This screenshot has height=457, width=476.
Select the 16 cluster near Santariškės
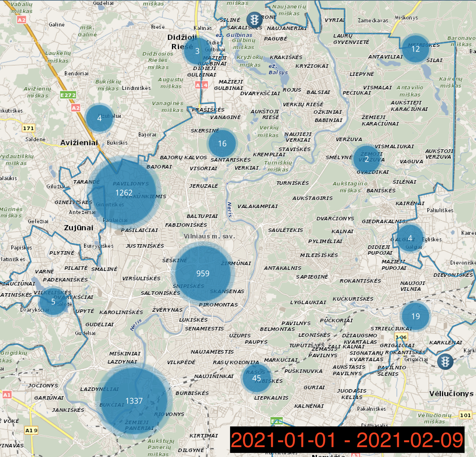[222, 144]
